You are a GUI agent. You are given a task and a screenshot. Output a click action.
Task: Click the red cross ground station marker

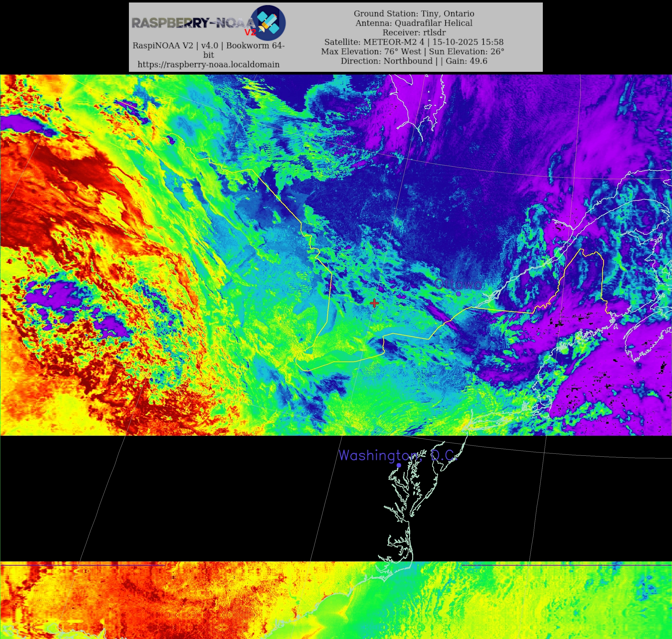[x=374, y=303]
